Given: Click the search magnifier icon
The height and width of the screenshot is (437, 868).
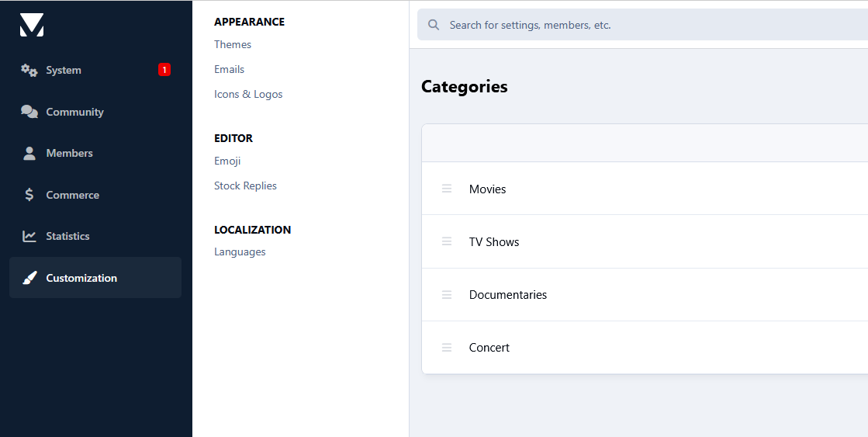Looking at the screenshot, I should 434,25.
